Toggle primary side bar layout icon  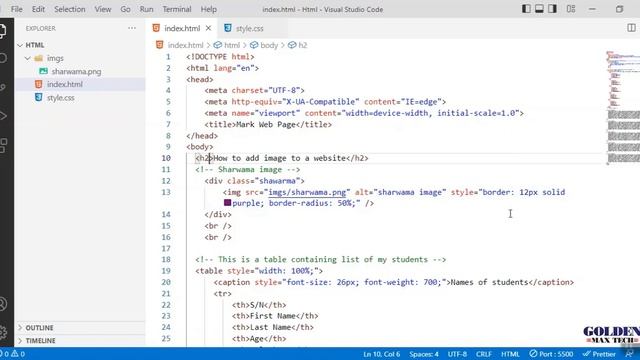527,9
